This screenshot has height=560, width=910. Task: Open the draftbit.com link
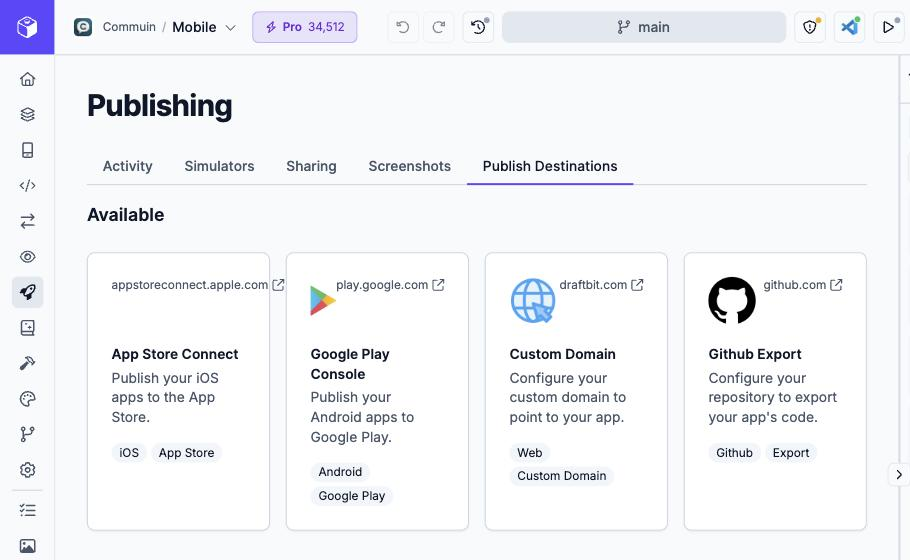593,285
